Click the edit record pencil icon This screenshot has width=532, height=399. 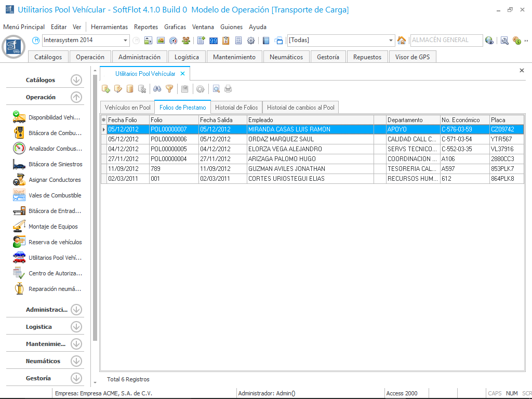tap(118, 89)
